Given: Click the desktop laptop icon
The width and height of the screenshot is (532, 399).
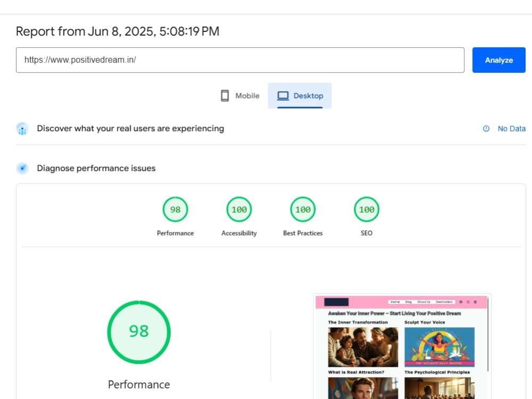Looking at the screenshot, I should click(283, 96).
